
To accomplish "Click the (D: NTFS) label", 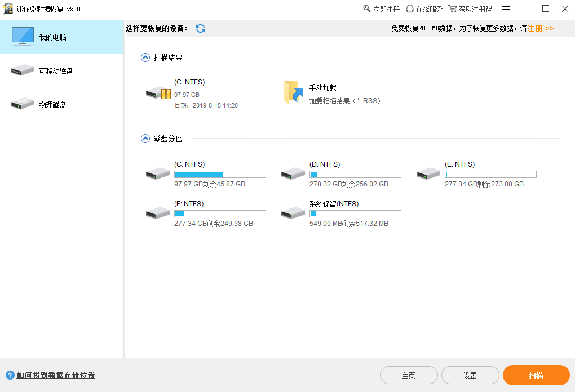I will click(x=325, y=164).
